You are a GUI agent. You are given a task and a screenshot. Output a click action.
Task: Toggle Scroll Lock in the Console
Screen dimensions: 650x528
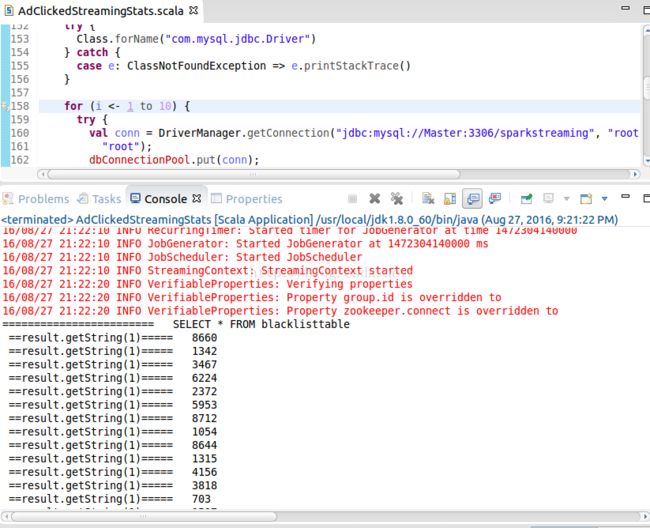pyautogui.click(x=450, y=199)
